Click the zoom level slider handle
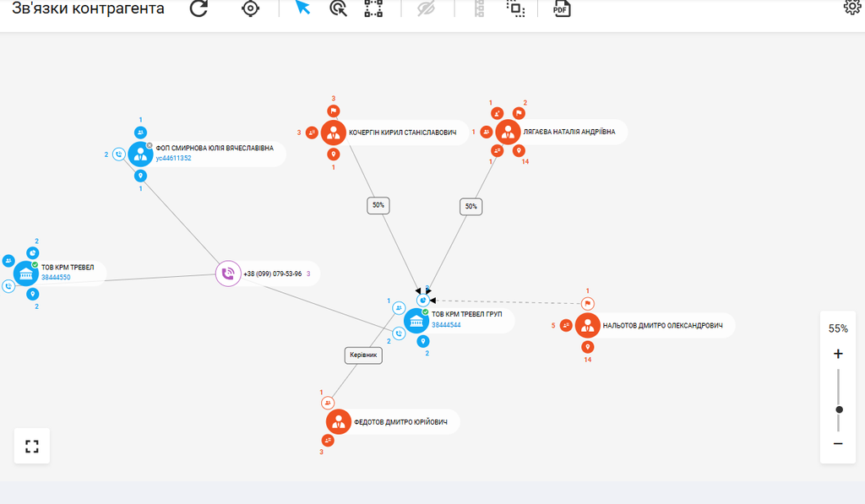This screenshot has width=865, height=504. point(839,409)
